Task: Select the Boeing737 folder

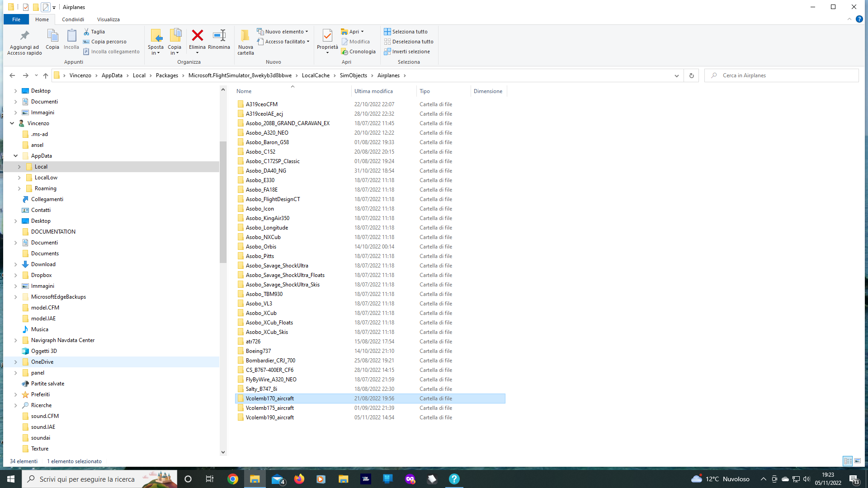Action: (259, 351)
